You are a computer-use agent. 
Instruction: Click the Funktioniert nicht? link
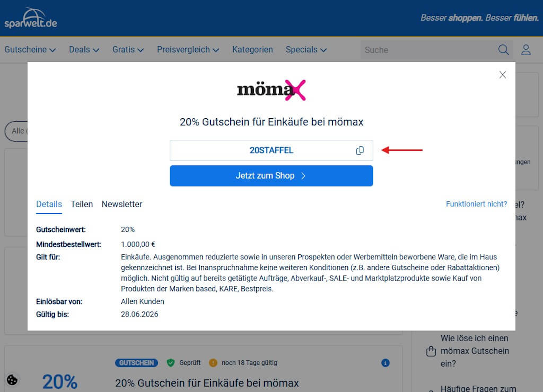476,204
